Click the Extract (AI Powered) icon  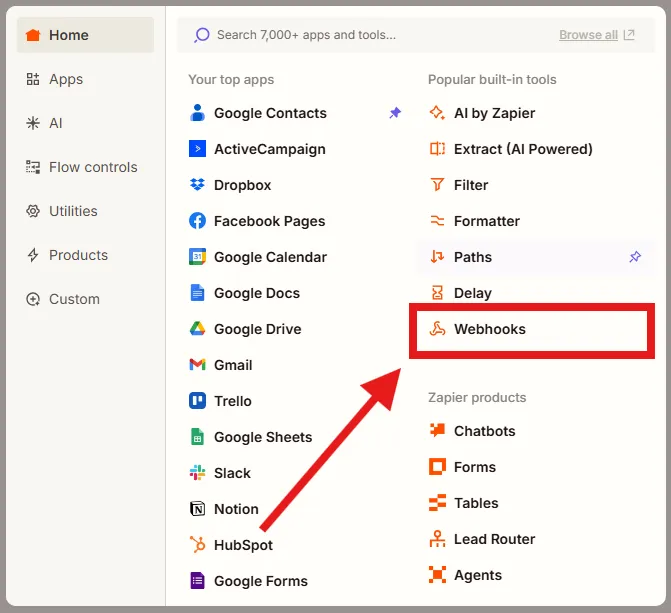[437, 149]
